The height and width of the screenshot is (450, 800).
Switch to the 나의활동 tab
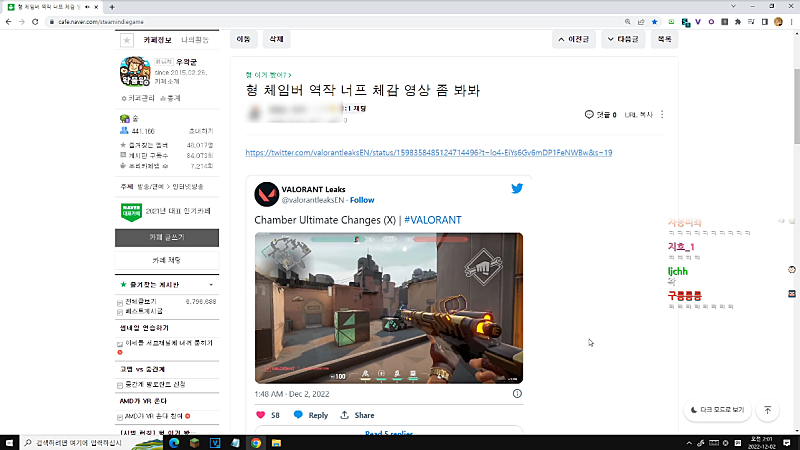point(195,39)
